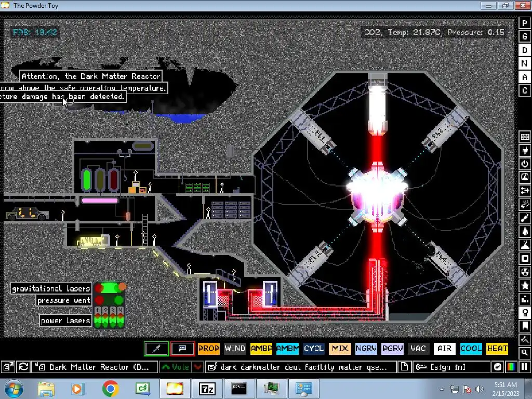The height and width of the screenshot is (399, 532).
Task: Open the Solids menu (square icon)
Action: tap(525, 259)
